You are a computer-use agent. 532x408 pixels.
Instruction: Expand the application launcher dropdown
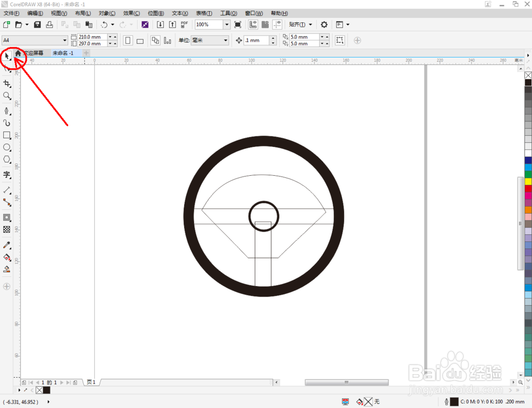(x=348, y=25)
